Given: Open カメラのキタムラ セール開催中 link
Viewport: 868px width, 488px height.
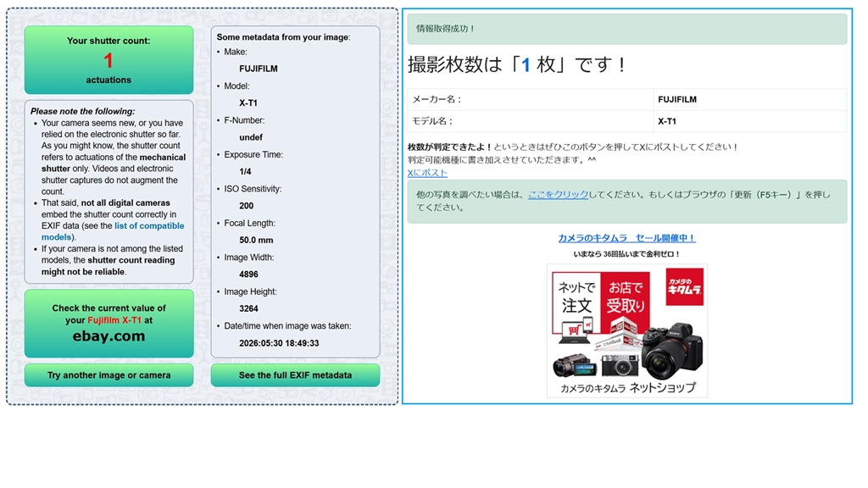Looking at the screenshot, I should [x=626, y=238].
